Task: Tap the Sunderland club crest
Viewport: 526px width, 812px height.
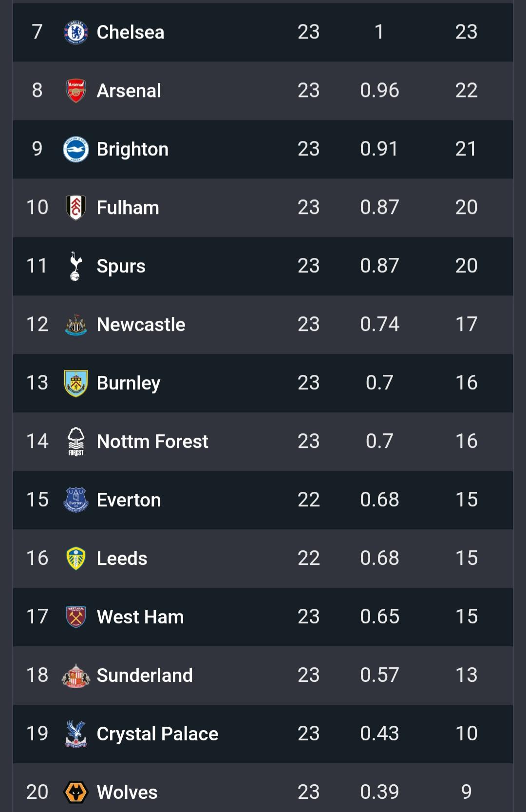Action: [x=76, y=676]
